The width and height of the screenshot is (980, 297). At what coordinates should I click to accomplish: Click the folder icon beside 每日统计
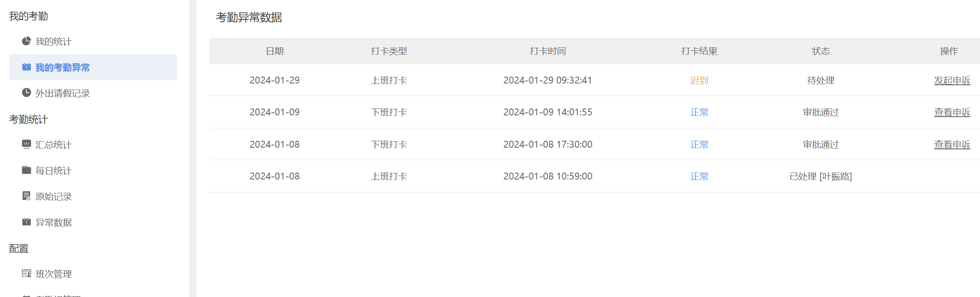[26, 170]
